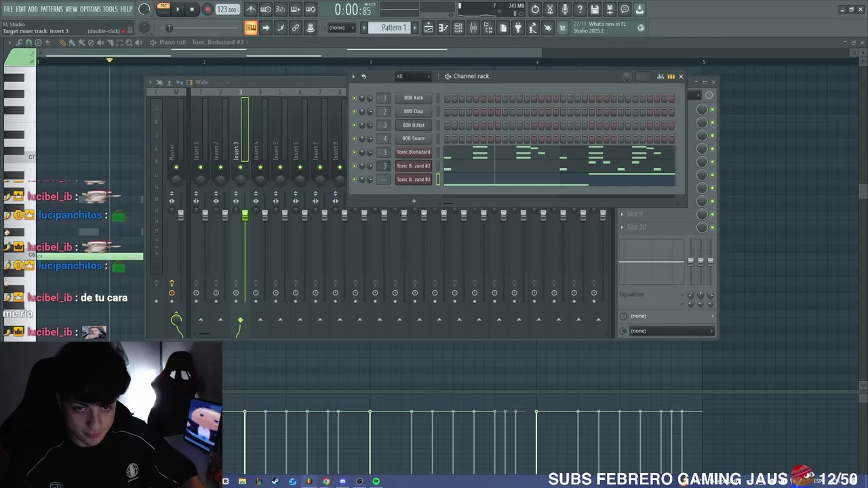Image resolution: width=868 pixels, height=488 pixels.
Task: Open the Channel rack view icon
Action: tap(458, 28)
